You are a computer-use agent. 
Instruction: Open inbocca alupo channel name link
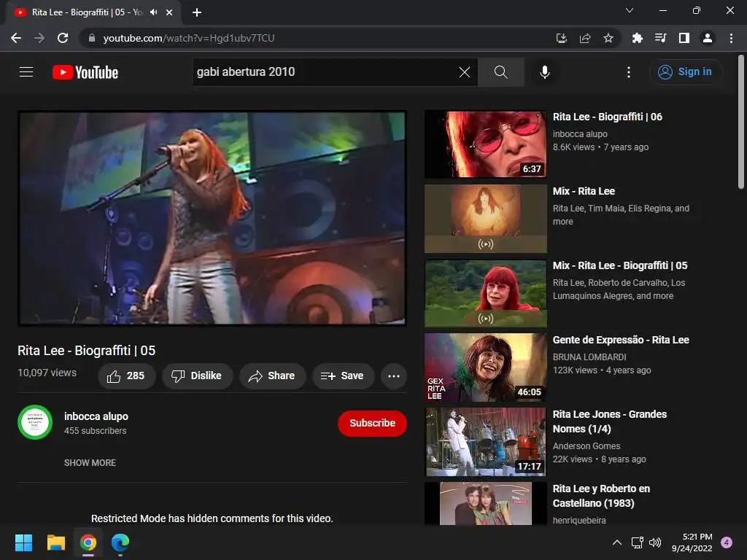pos(96,416)
